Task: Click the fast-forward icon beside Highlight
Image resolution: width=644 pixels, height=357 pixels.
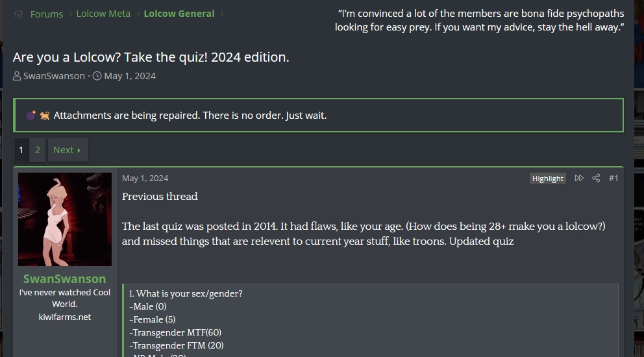Action: click(579, 178)
